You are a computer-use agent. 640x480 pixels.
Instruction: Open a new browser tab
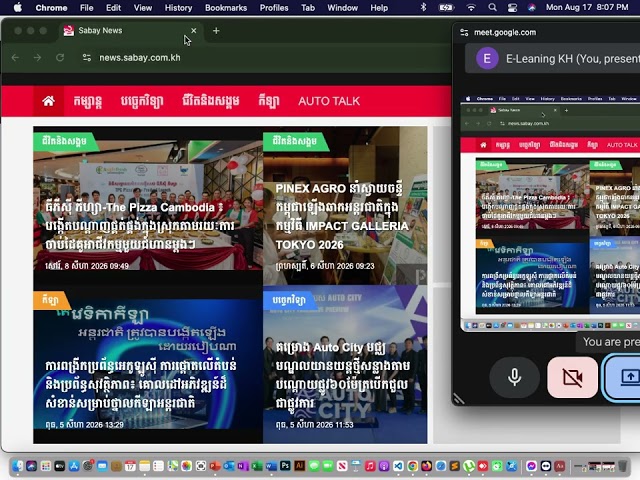coord(216,31)
